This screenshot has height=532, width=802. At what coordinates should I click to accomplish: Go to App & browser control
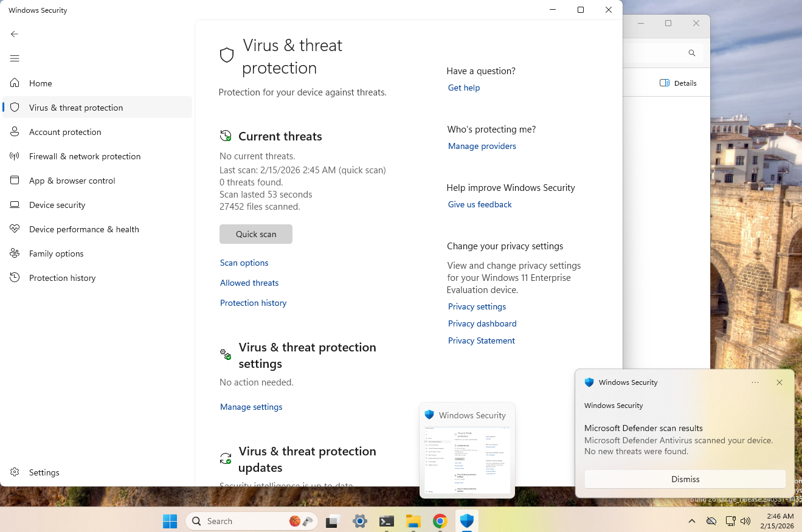[x=72, y=181]
